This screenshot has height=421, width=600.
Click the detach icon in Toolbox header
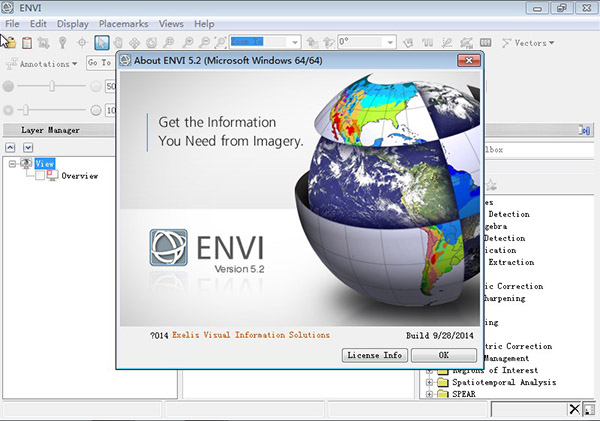[x=585, y=130]
